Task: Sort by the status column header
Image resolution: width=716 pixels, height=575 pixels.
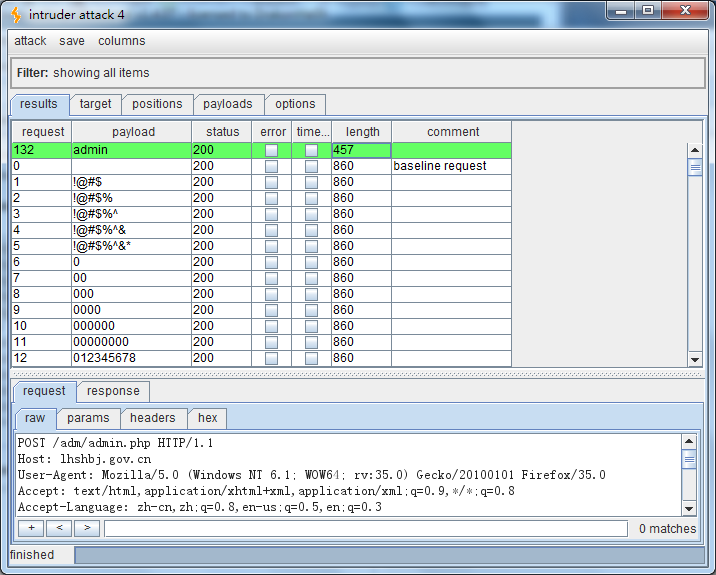Action: pos(222,132)
